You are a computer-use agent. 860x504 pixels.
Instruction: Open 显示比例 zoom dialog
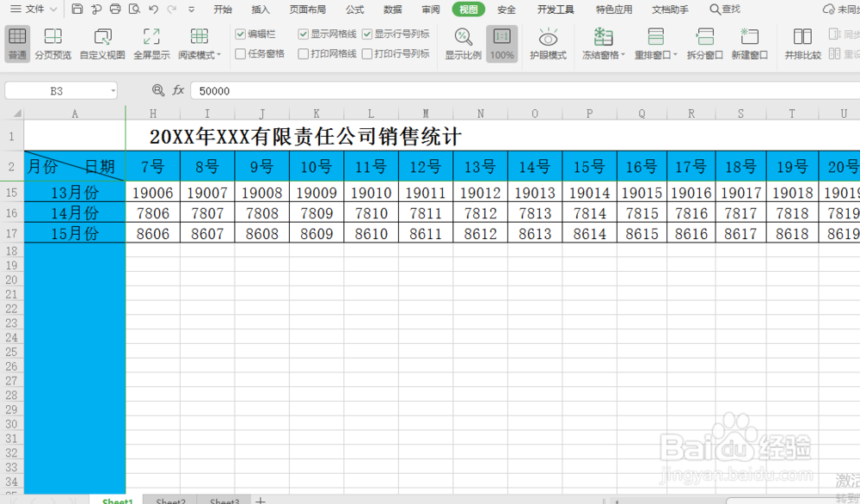click(463, 44)
